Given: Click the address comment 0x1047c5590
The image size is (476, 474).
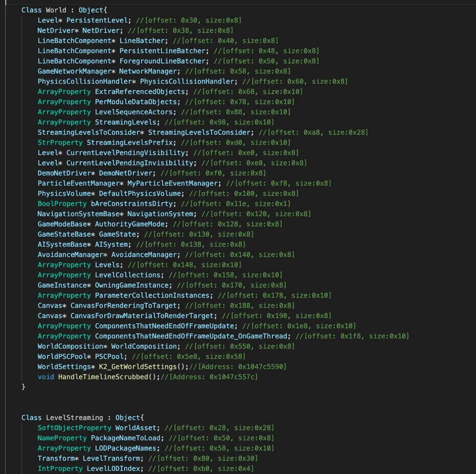Looking at the screenshot, I should tap(238, 367).
